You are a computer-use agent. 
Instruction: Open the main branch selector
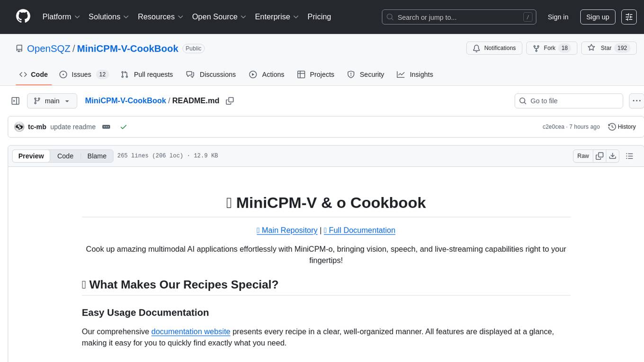click(52, 101)
